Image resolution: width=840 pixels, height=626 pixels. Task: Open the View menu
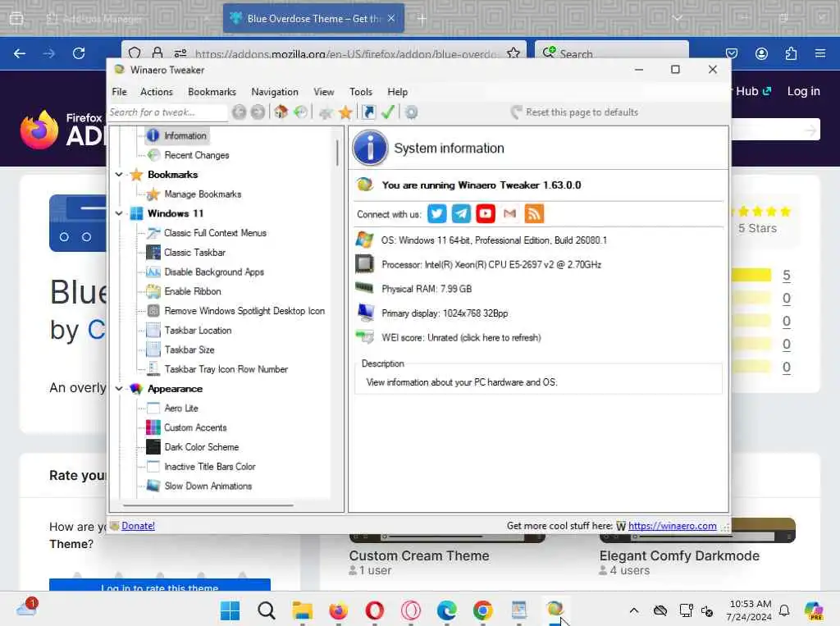coord(323,92)
